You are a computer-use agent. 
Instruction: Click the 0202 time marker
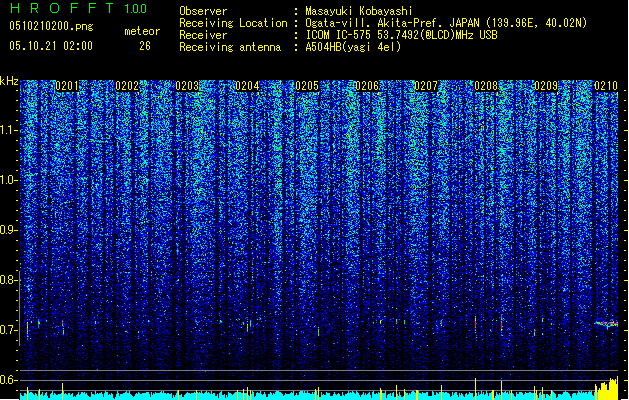pos(127,86)
